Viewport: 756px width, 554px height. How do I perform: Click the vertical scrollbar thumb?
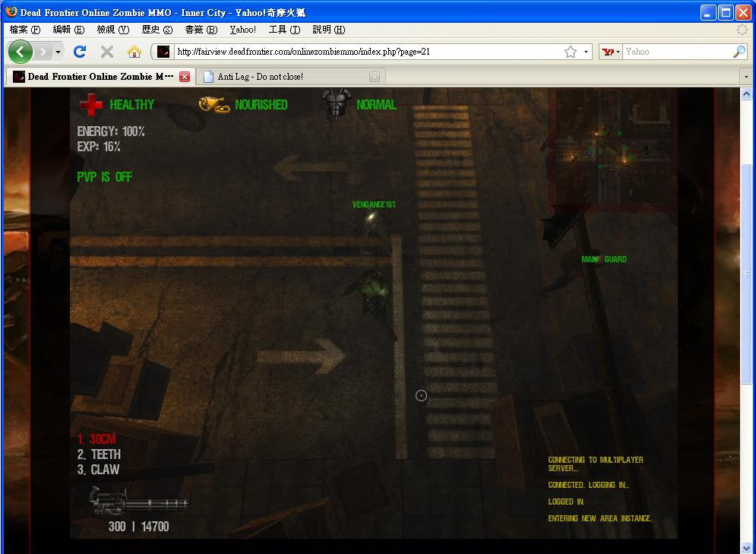746,274
